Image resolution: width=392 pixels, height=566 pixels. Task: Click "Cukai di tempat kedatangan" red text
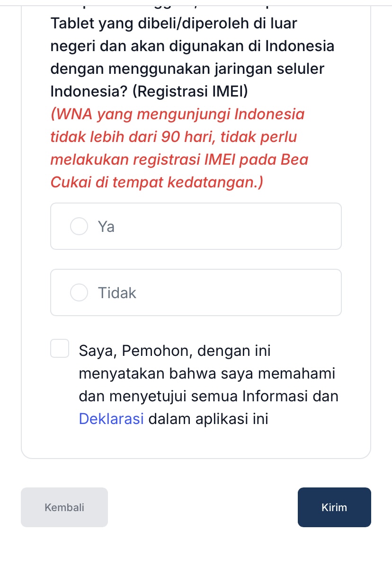[x=157, y=182]
